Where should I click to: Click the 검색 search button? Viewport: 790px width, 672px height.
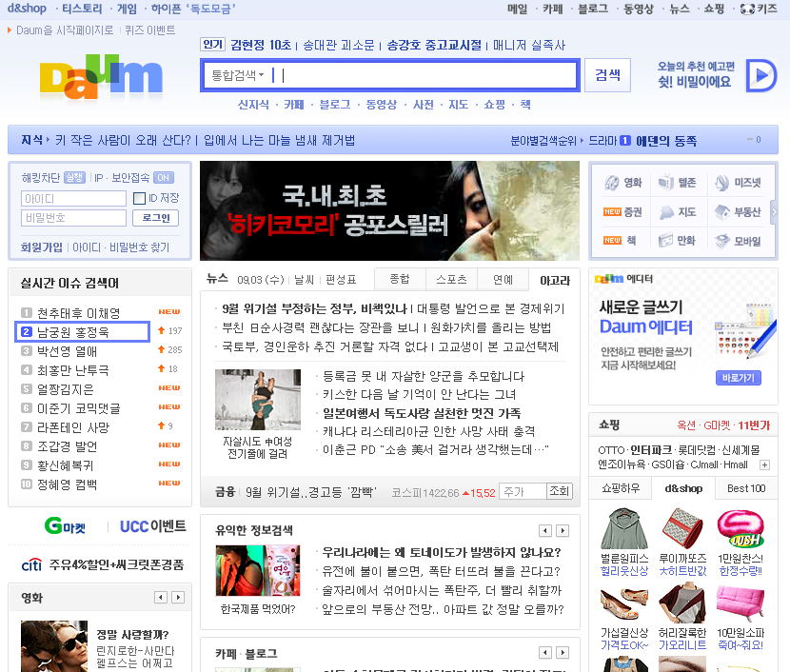[x=607, y=75]
